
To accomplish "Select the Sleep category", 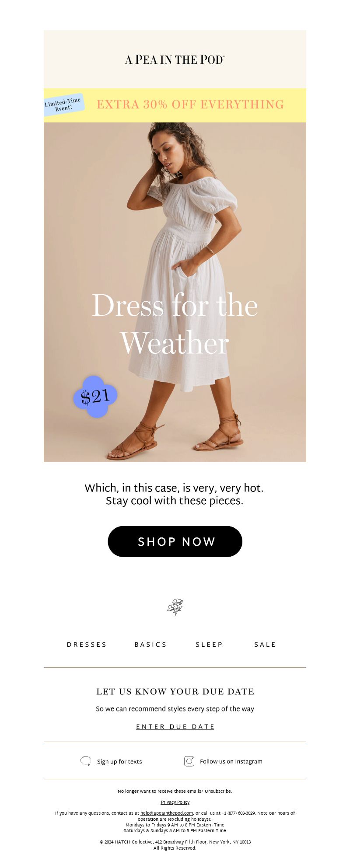I will click(x=209, y=645).
